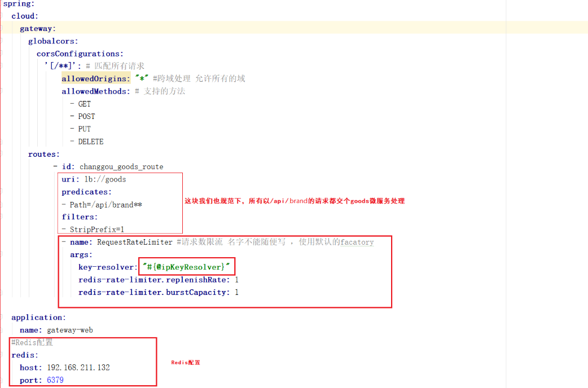This screenshot has height=388, width=588.
Task: Select the changgou_goods_route id value
Action: pyautogui.click(x=121, y=166)
